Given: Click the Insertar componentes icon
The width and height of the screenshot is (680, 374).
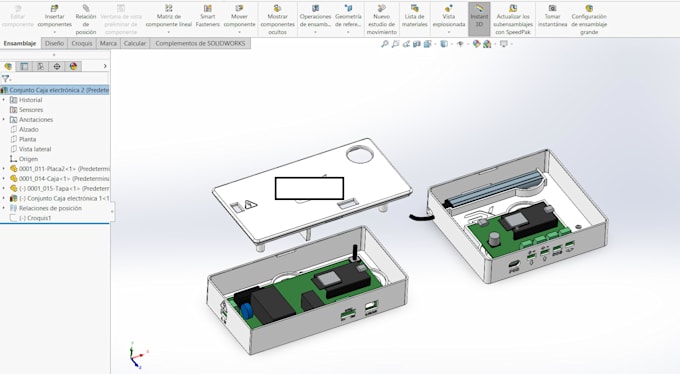Looking at the screenshot, I should (x=54, y=8).
